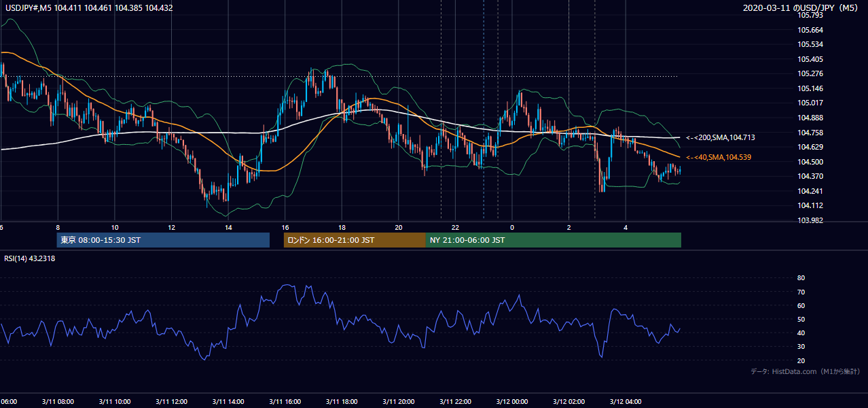
Task: Click RSI scale label 40
Action: tap(801, 333)
